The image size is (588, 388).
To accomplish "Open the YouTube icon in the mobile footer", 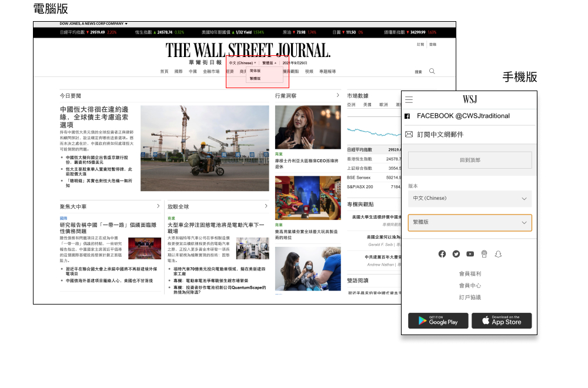I will click(470, 254).
